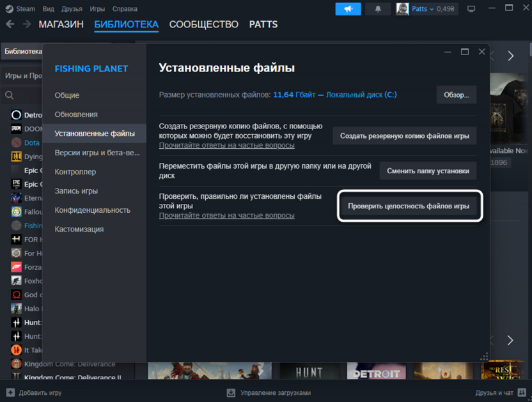This screenshot has width=532, height=402.
Task: Go back with the left arrow
Action: [x=10, y=24]
